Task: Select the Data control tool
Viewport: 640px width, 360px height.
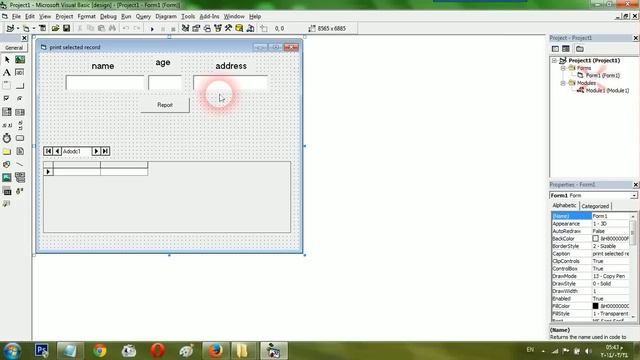Action: click(x=20, y=178)
